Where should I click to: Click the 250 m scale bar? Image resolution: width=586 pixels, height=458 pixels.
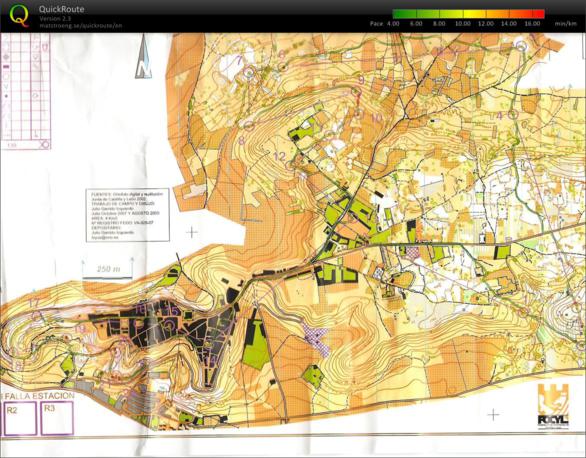108,269
